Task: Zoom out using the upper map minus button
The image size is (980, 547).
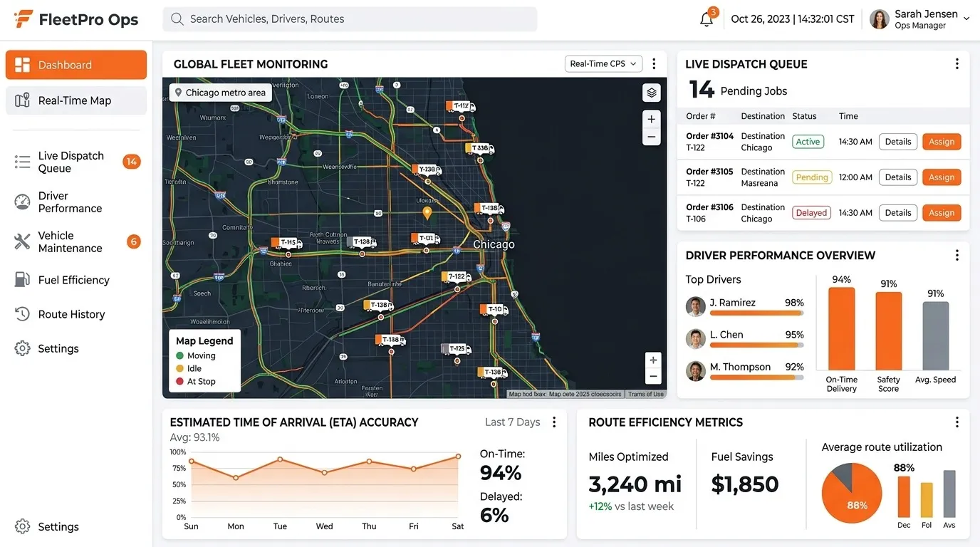Action: pos(651,137)
